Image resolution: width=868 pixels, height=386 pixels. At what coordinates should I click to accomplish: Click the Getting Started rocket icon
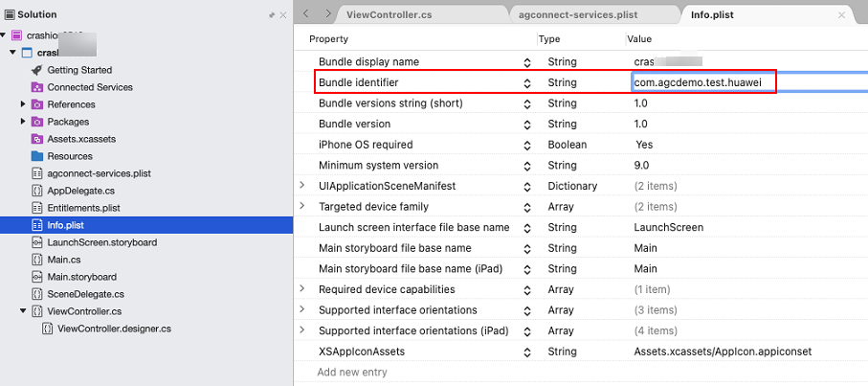pos(36,70)
